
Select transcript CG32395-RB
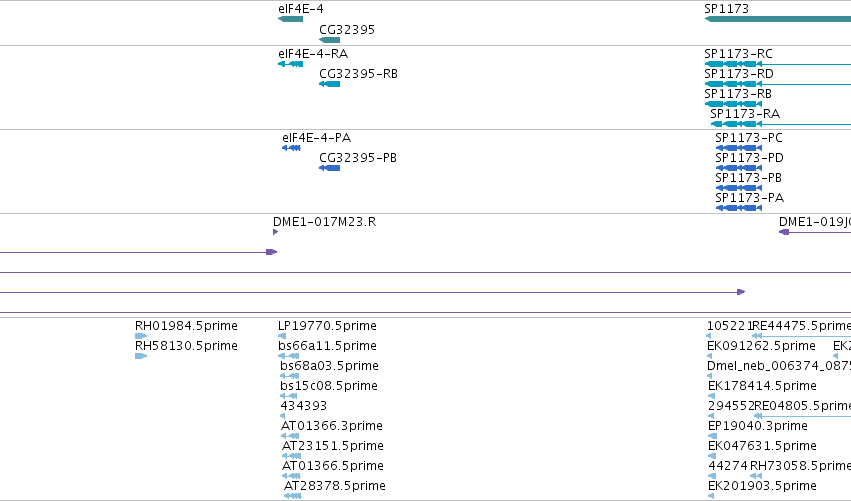pos(358,74)
